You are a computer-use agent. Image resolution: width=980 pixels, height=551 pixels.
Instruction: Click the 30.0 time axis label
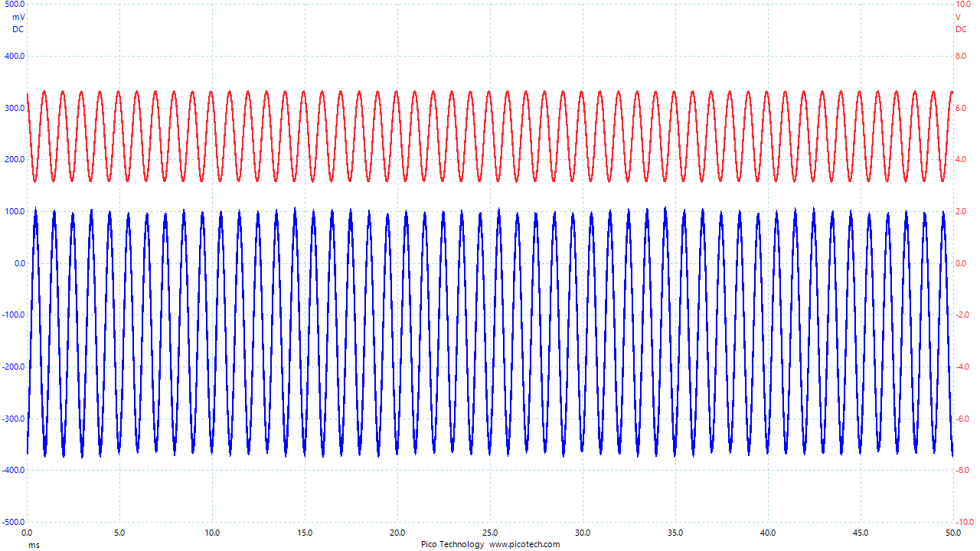coord(583,533)
